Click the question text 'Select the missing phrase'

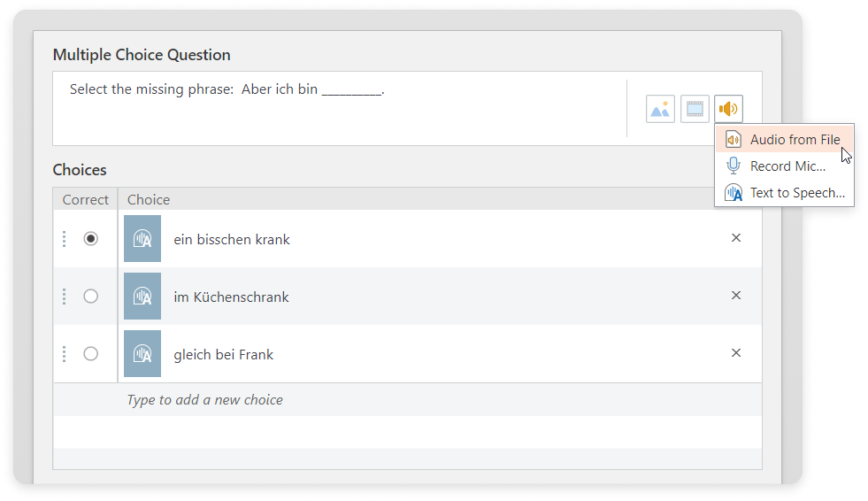[x=151, y=89]
